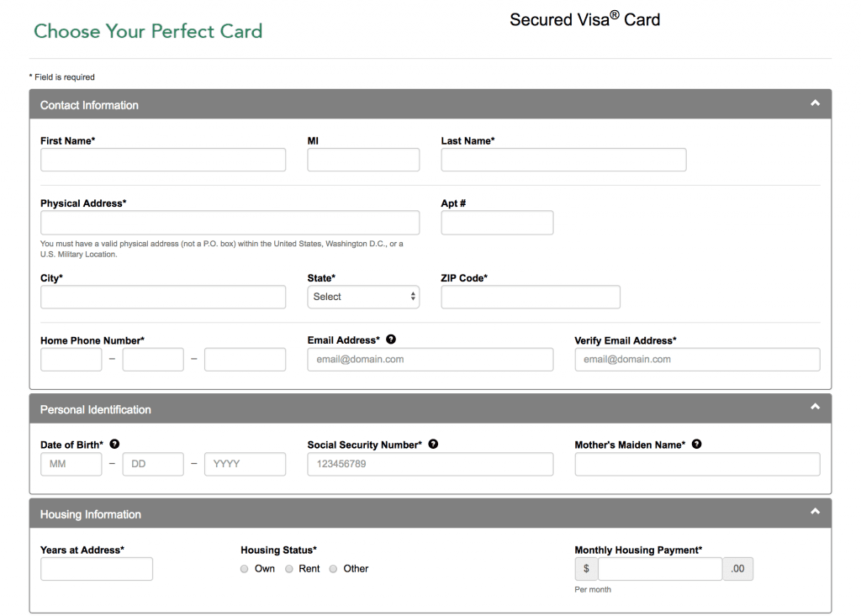Click the Email Address help icon
The width and height of the screenshot is (861, 616).
(x=391, y=340)
